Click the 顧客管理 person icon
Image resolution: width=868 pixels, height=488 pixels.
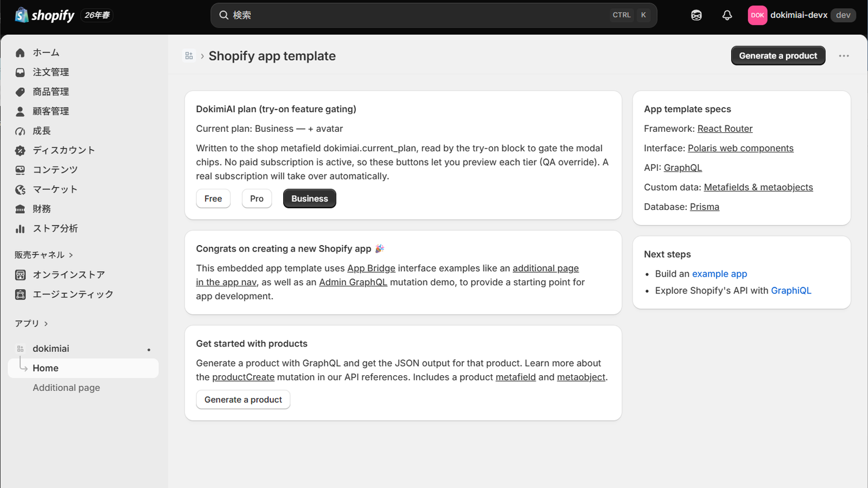click(x=20, y=111)
